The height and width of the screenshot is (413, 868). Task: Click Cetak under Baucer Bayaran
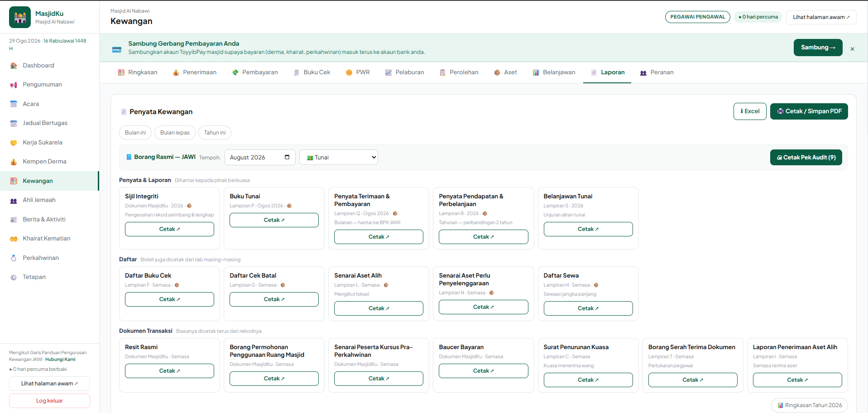[483, 371]
